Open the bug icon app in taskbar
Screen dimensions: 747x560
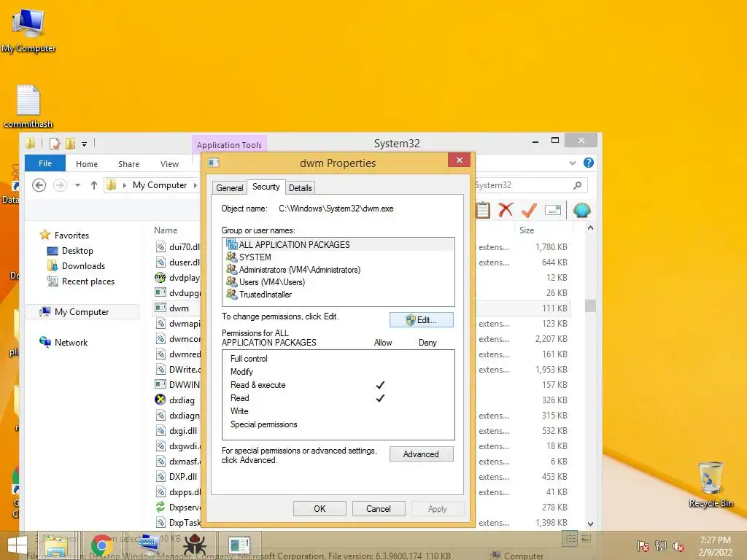tap(194, 545)
